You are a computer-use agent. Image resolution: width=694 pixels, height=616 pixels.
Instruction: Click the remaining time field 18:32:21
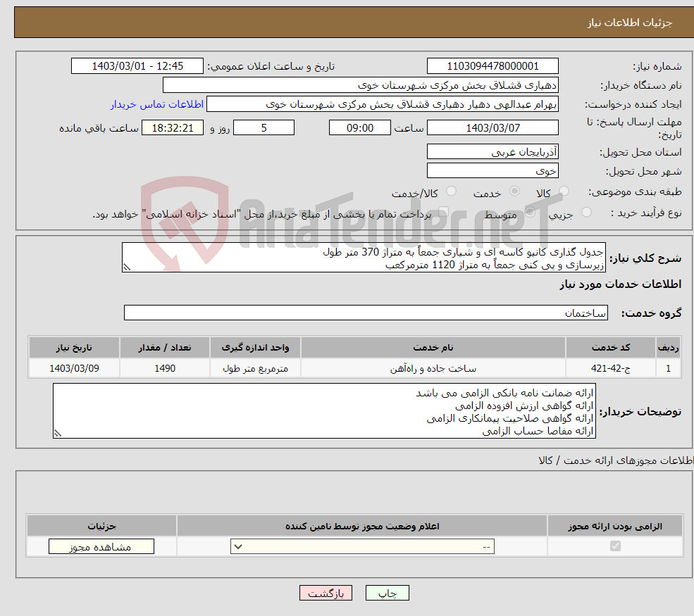point(173,128)
